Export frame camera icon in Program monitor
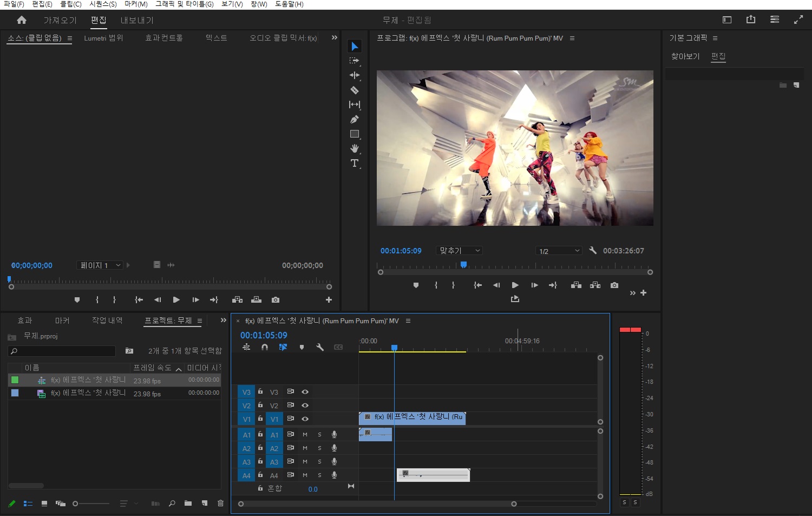The width and height of the screenshot is (812, 516). [x=614, y=285]
